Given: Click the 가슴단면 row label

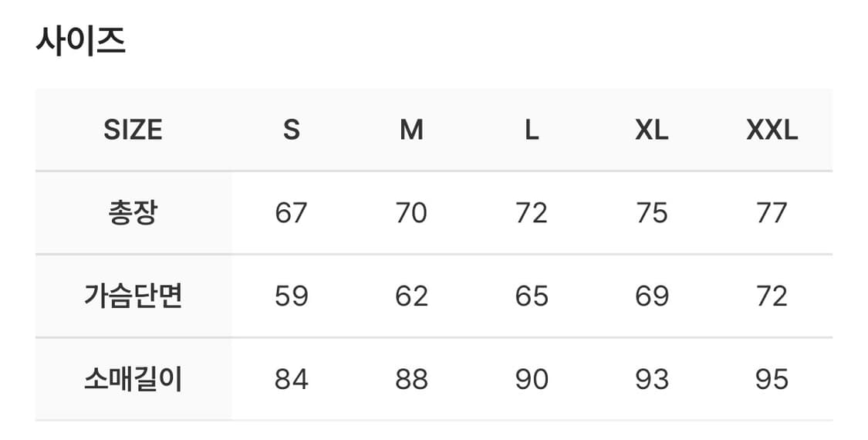Looking at the screenshot, I should point(133,296).
